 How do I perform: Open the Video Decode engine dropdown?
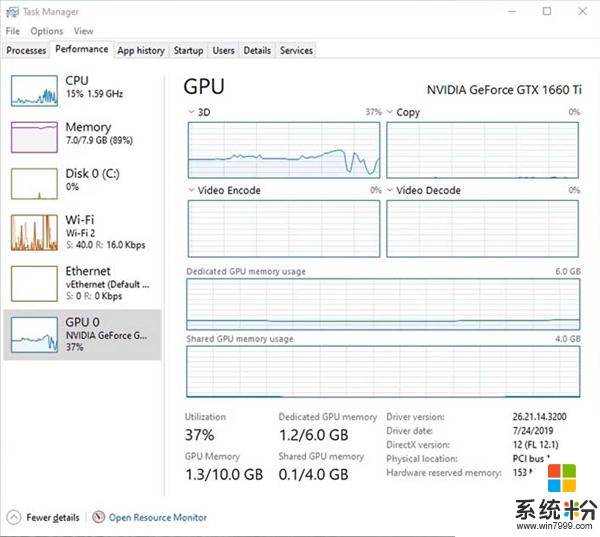tap(390, 190)
